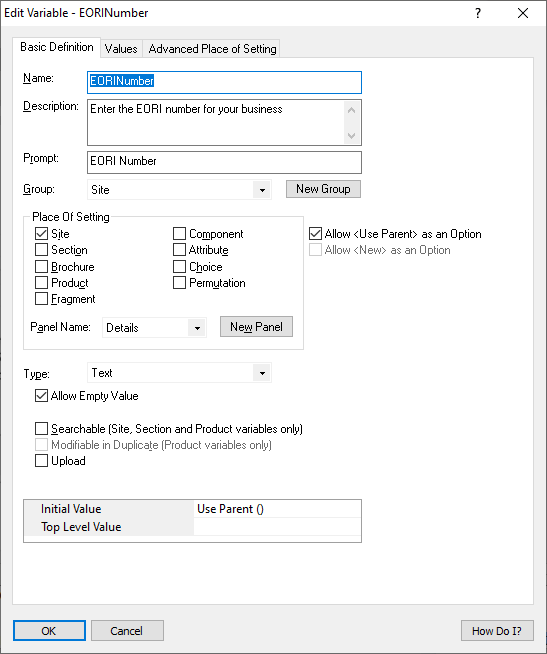Open the Advanced Place of Setting tab
Viewport: 547px width, 654px height.
pos(212,49)
